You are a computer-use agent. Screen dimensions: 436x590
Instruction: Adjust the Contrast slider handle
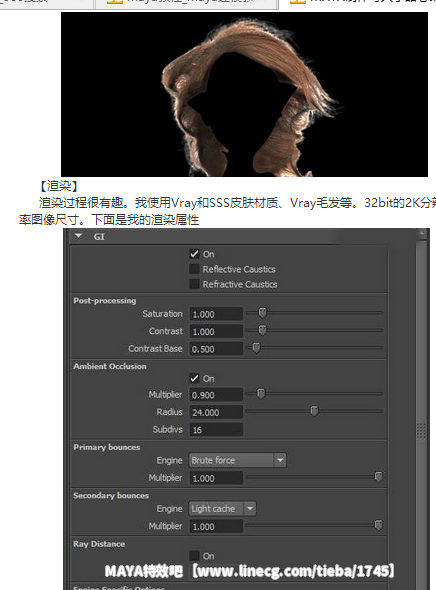(263, 330)
